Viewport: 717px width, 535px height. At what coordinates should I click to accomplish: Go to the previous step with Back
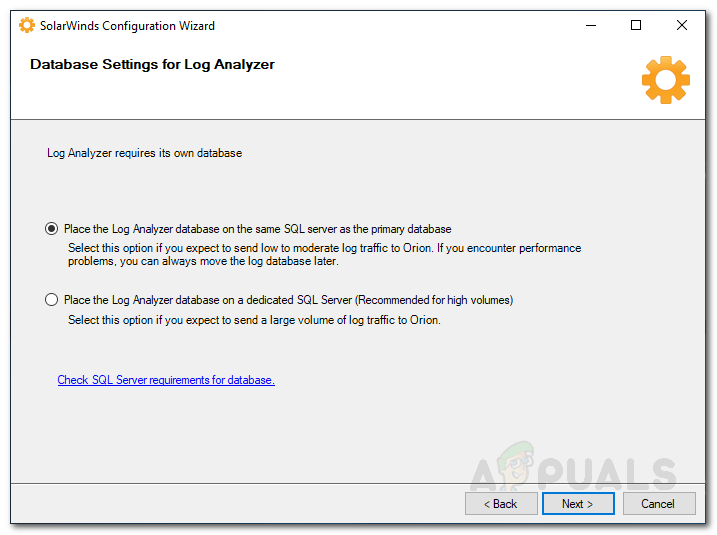tap(501, 504)
